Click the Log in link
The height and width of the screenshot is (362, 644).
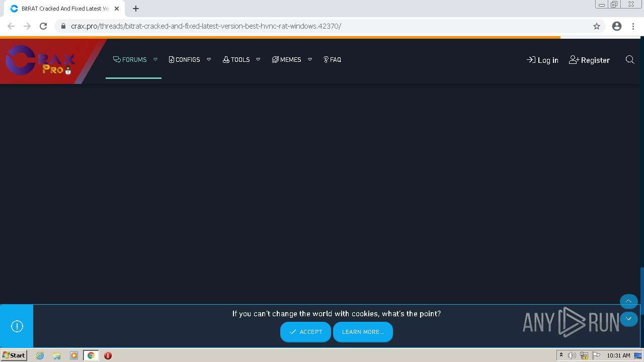pos(542,60)
